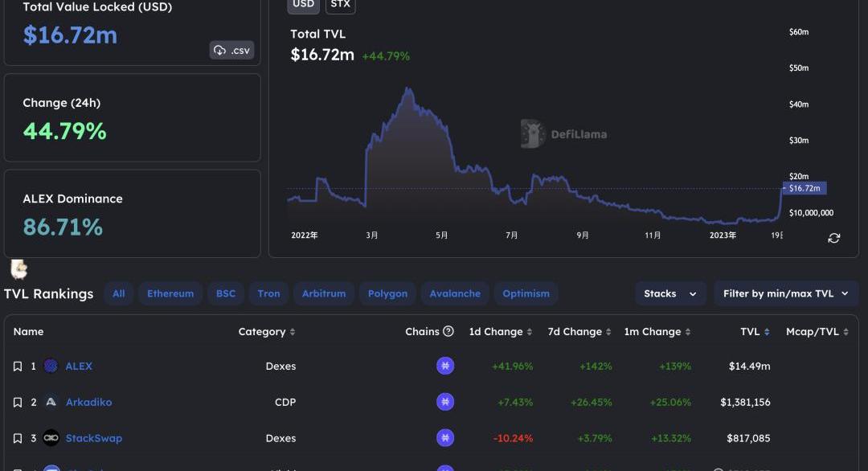The width and height of the screenshot is (868, 471).
Task: Open the StackSwap protocol link
Action: (x=94, y=438)
